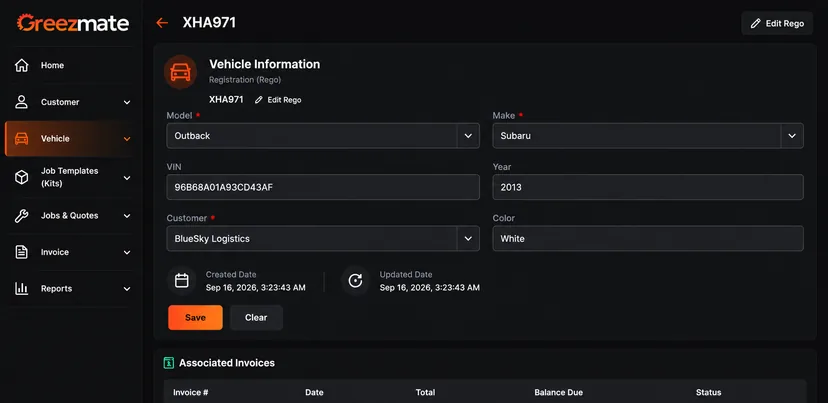Click the BlueSky Logistics customer combo box
Screen dimensions: 828x403
tap(323, 239)
